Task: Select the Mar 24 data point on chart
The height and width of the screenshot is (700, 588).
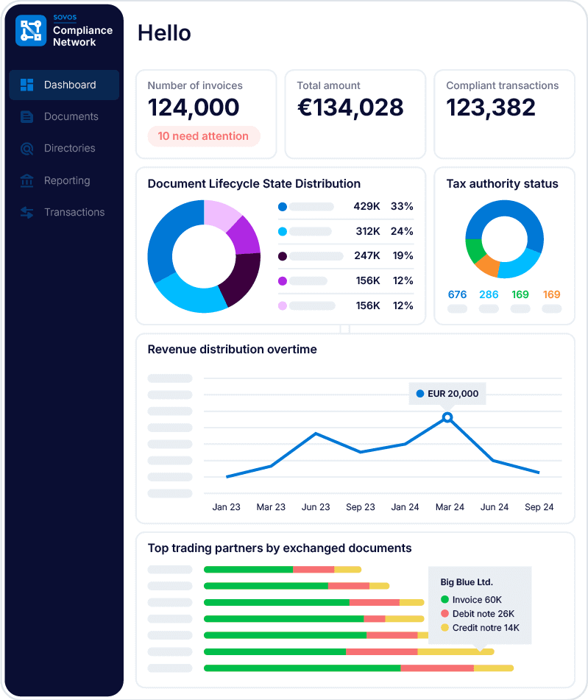Action: click(447, 417)
